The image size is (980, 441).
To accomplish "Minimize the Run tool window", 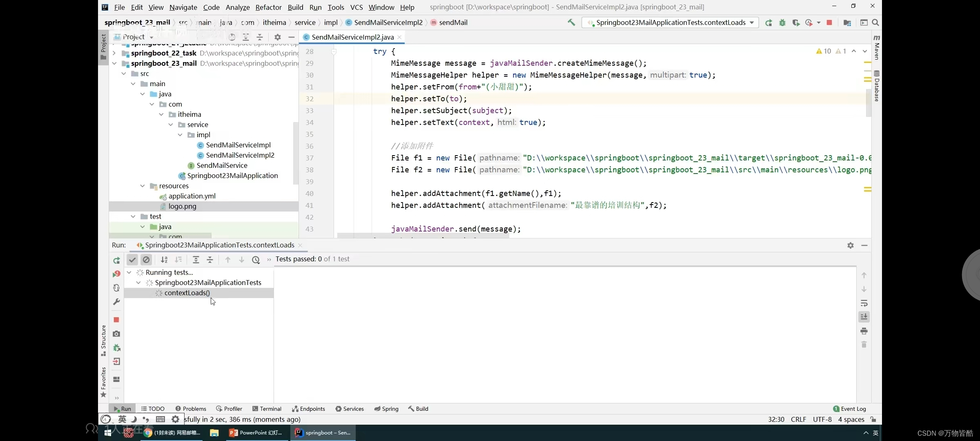I will click(864, 245).
